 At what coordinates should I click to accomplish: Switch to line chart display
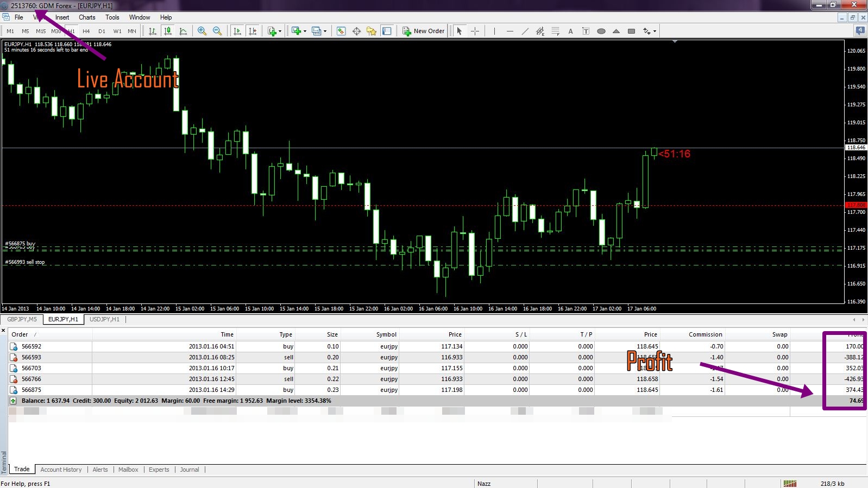(183, 31)
